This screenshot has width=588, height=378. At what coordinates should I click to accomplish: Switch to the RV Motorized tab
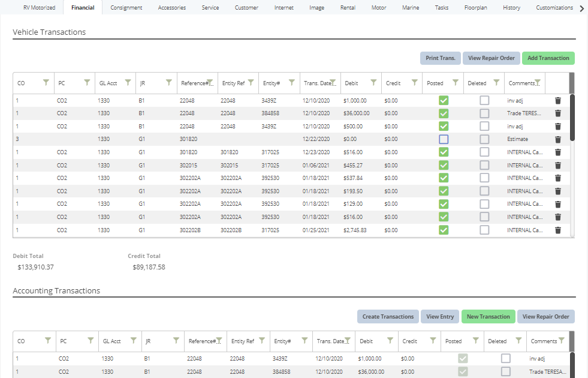click(x=40, y=8)
